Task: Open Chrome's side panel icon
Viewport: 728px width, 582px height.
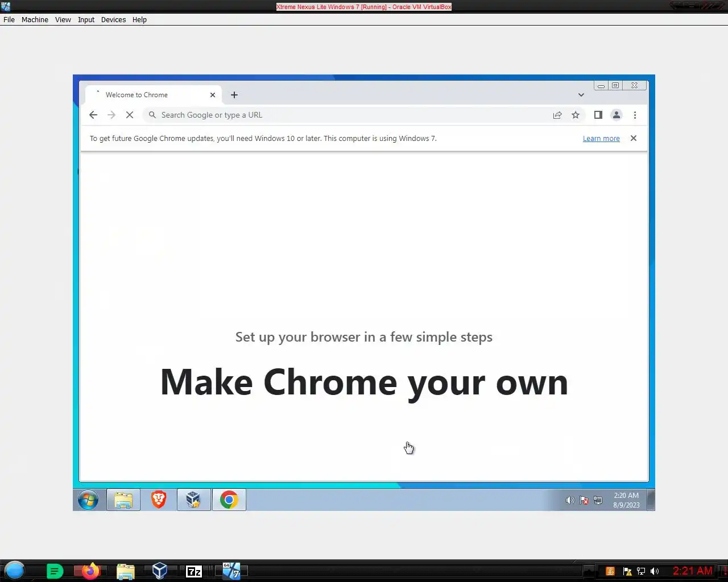Action: 598,115
